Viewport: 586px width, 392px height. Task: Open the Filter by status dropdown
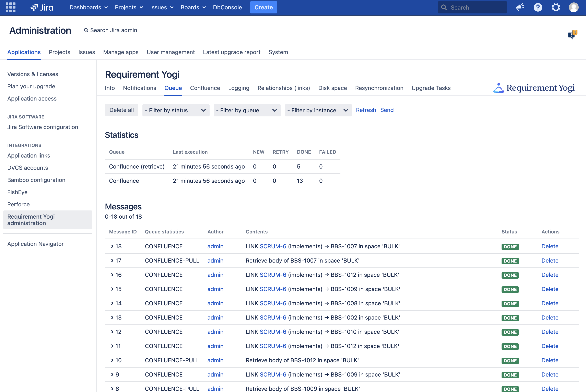[x=176, y=110]
